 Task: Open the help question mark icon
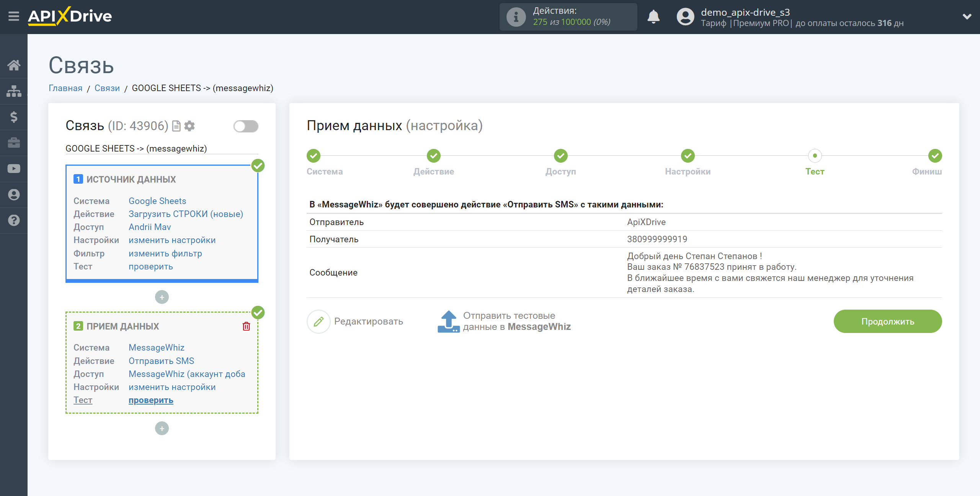tap(14, 220)
